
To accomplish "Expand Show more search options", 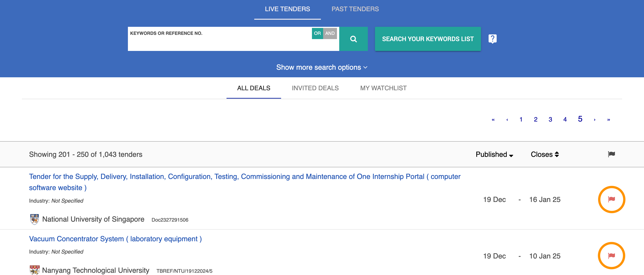I will point(322,67).
